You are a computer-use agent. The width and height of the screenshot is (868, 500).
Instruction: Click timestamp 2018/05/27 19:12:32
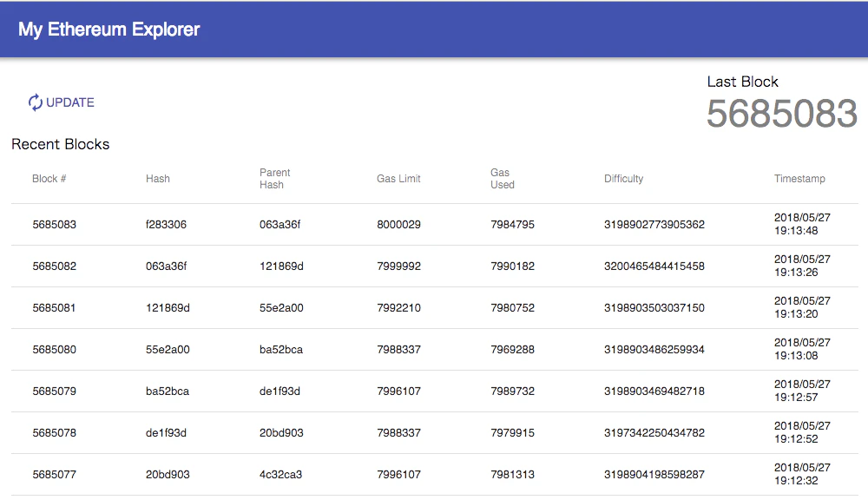pos(802,474)
